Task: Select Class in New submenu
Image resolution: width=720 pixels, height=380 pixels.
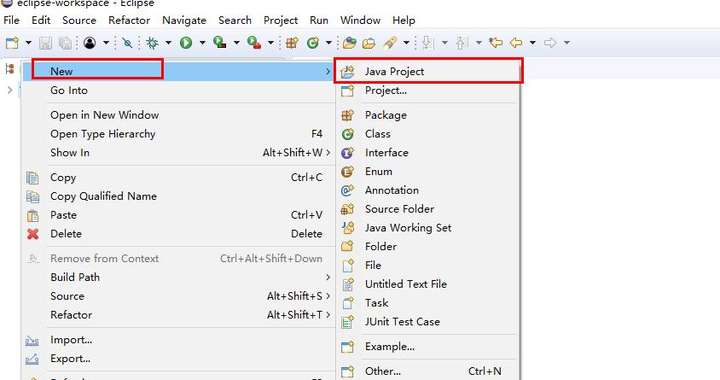Action: pos(428,134)
